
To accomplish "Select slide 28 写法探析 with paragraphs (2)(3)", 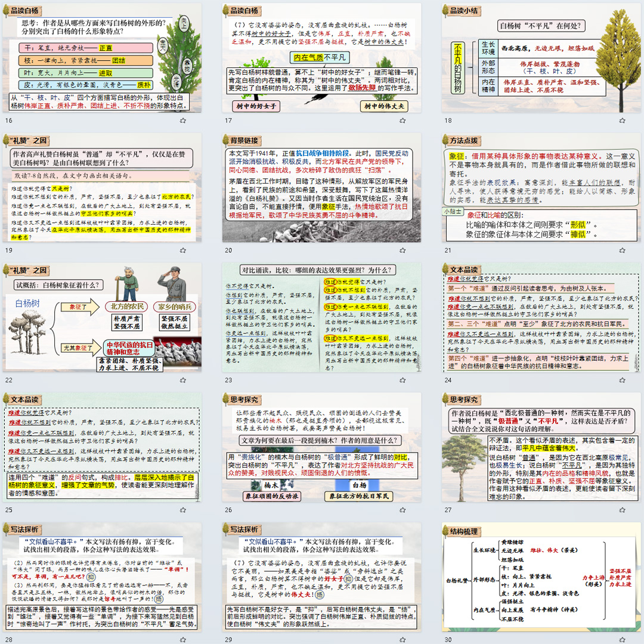I will (102, 577).
